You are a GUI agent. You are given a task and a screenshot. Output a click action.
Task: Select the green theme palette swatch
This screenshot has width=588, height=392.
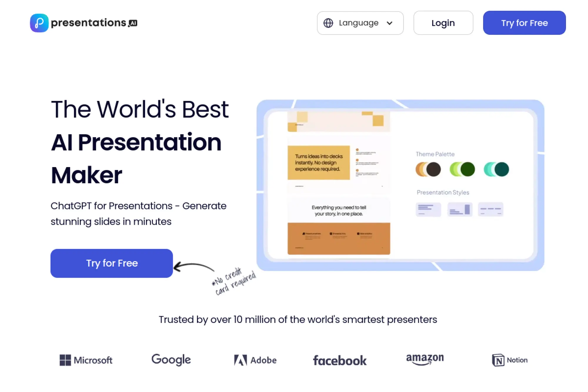463,169
